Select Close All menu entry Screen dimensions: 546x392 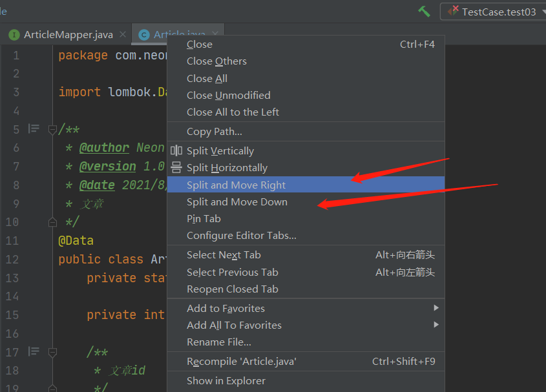[x=306, y=79]
